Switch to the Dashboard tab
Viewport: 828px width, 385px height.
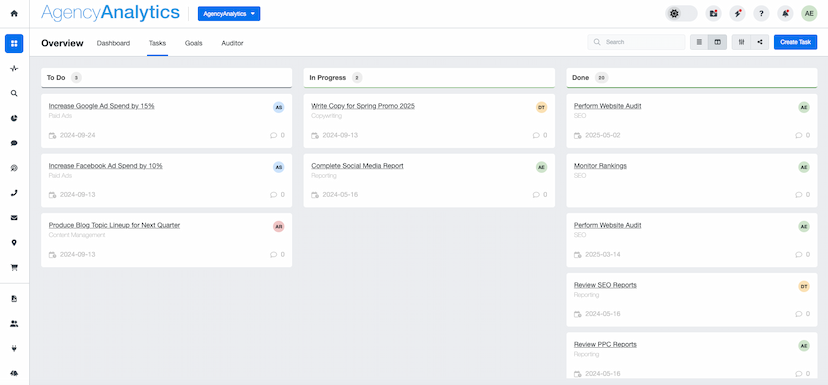point(113,43)
